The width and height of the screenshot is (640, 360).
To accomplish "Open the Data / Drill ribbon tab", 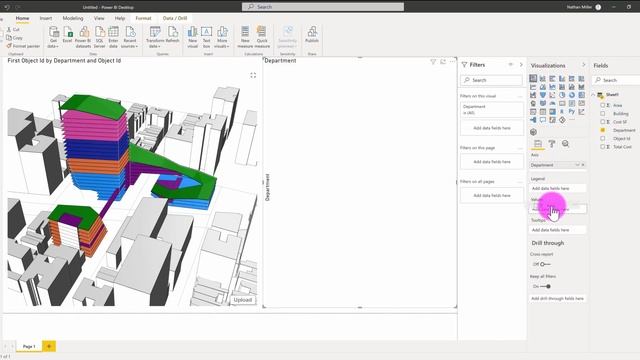I will pos(175,18).
